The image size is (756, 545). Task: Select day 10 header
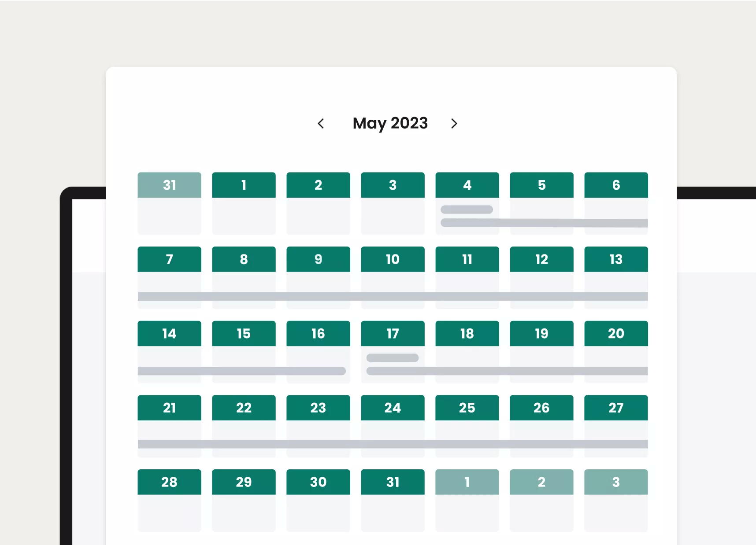tap(393, 259)
